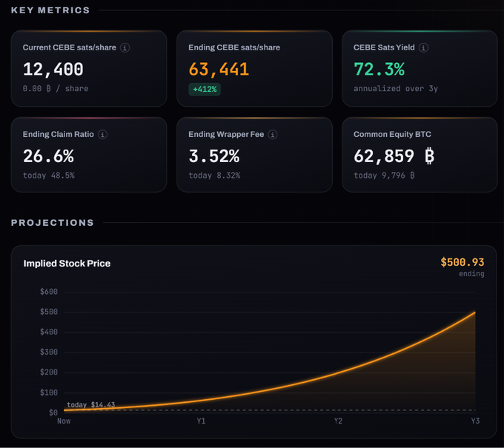
Task: Click the Y3 x-axis label
Action: [x=475, y=421]
